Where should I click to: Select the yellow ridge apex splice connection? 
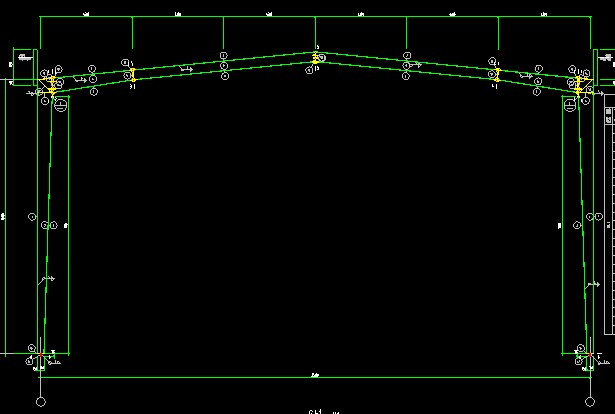tap(316, 59)
